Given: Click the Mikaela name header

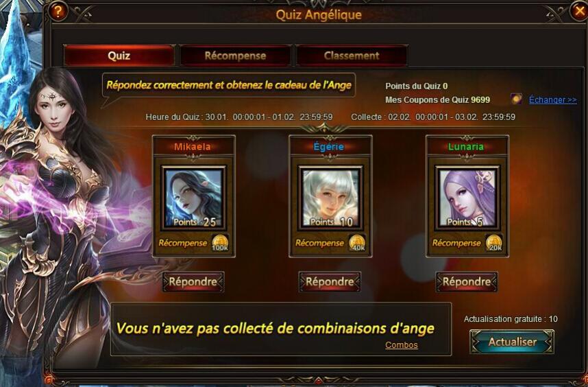Looking at the screenshot, I should 193,147.
